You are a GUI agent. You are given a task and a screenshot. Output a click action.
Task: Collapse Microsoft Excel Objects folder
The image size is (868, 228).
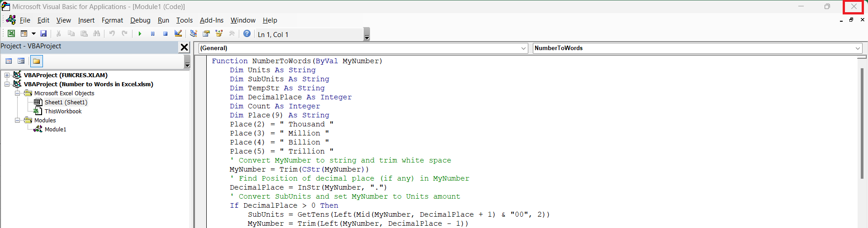[x=17, y=93]
